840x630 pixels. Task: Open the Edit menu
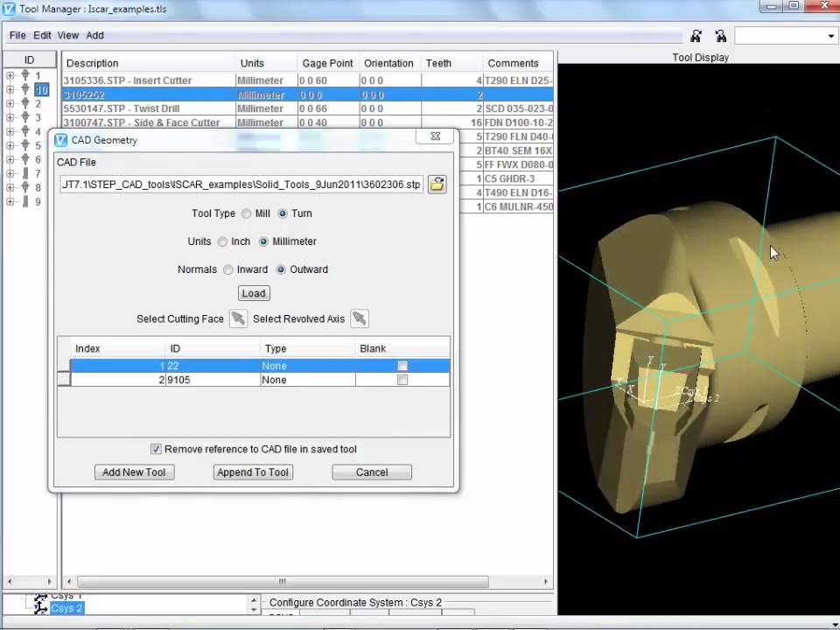[42, 35]
